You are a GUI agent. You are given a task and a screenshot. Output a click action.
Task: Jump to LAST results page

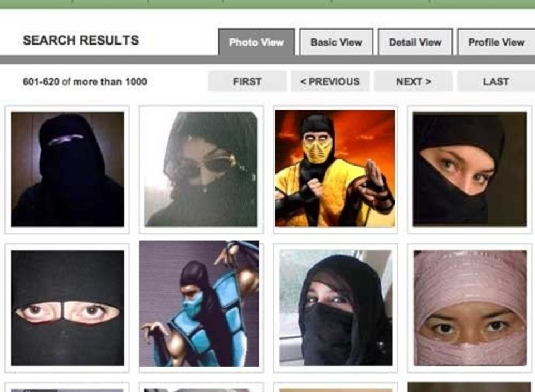(496, 81)
